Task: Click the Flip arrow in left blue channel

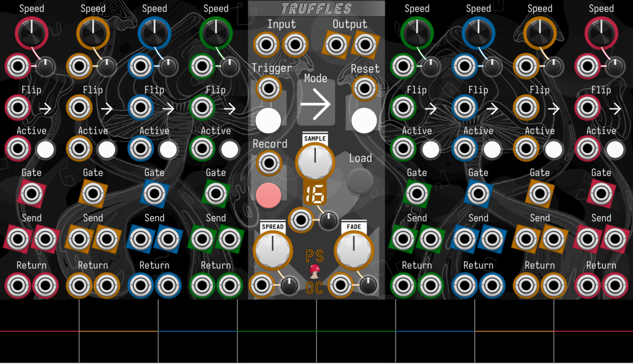Action: (168, 109)
